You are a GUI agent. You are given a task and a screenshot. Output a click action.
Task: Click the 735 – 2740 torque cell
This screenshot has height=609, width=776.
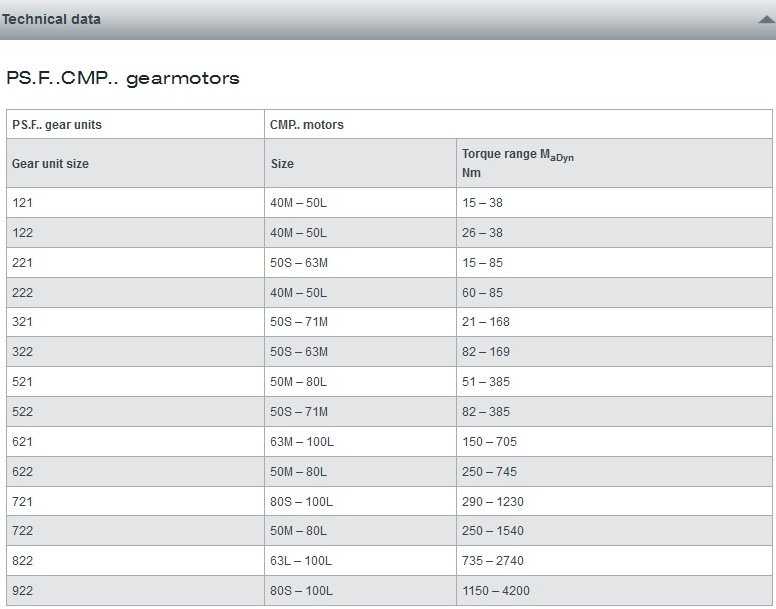614,561
